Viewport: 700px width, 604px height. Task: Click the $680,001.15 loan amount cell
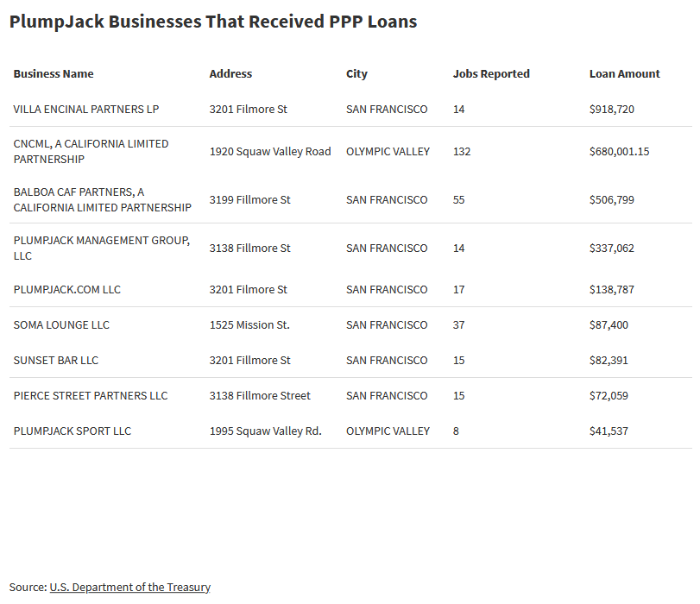(x=619, y=152)
